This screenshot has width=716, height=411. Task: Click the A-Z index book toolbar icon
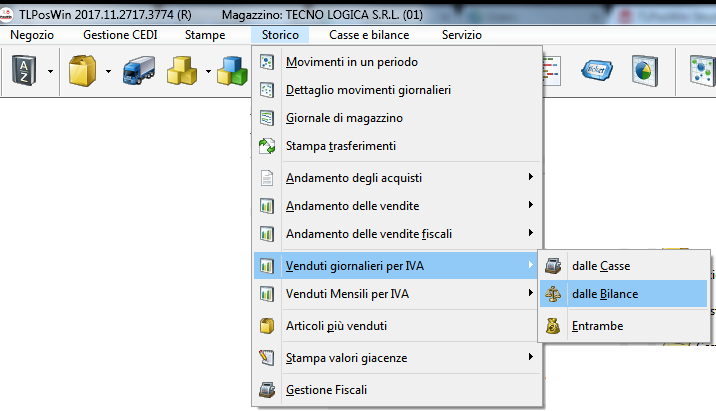pos(23,72)
